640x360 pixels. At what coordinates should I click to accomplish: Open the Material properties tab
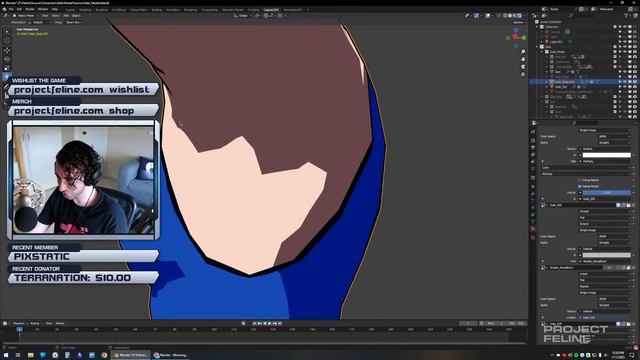tap(533, 229)
